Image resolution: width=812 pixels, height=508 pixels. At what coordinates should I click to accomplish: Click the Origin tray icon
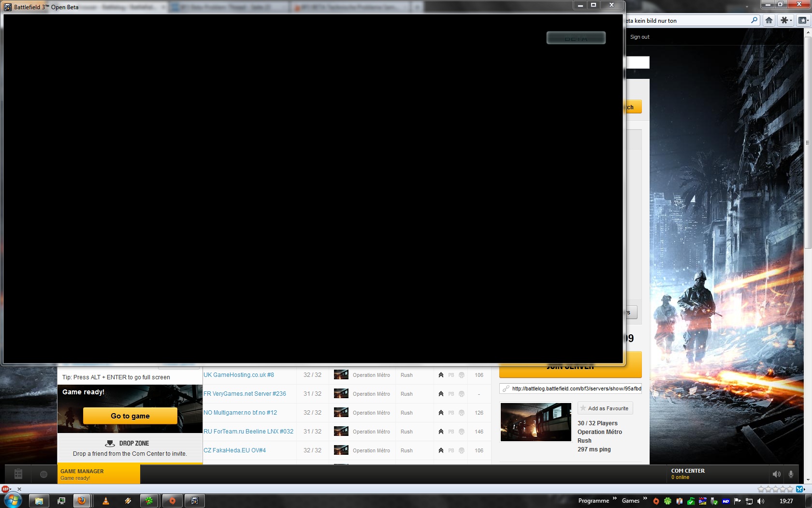click(656, 501)
